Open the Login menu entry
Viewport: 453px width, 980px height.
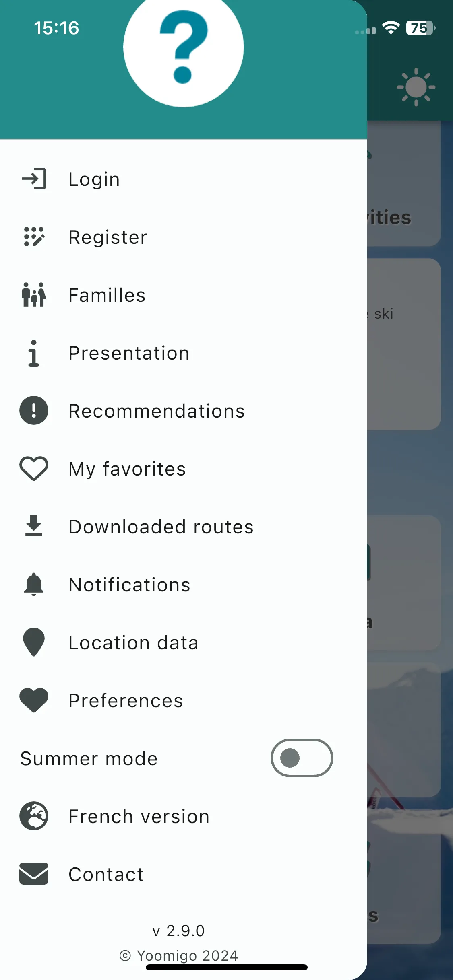point(184,179)
